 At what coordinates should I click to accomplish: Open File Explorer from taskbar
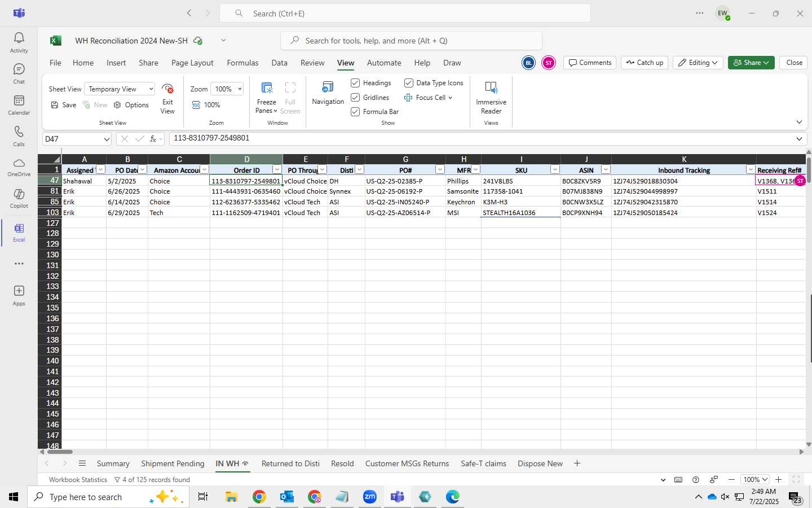(x=231, y=497)
